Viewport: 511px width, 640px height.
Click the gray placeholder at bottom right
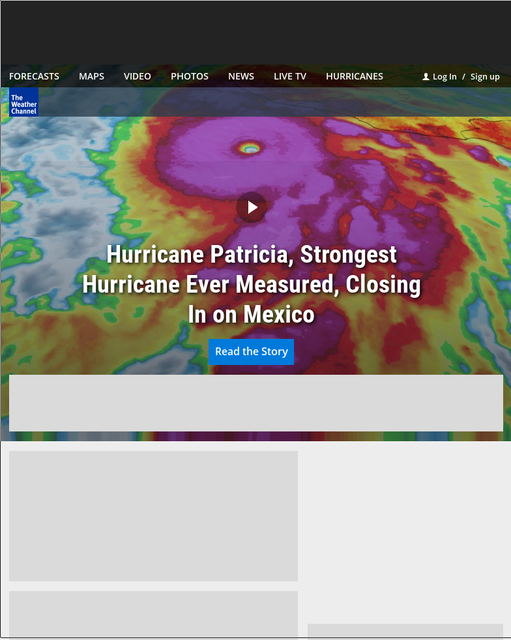tap(405, 630)
